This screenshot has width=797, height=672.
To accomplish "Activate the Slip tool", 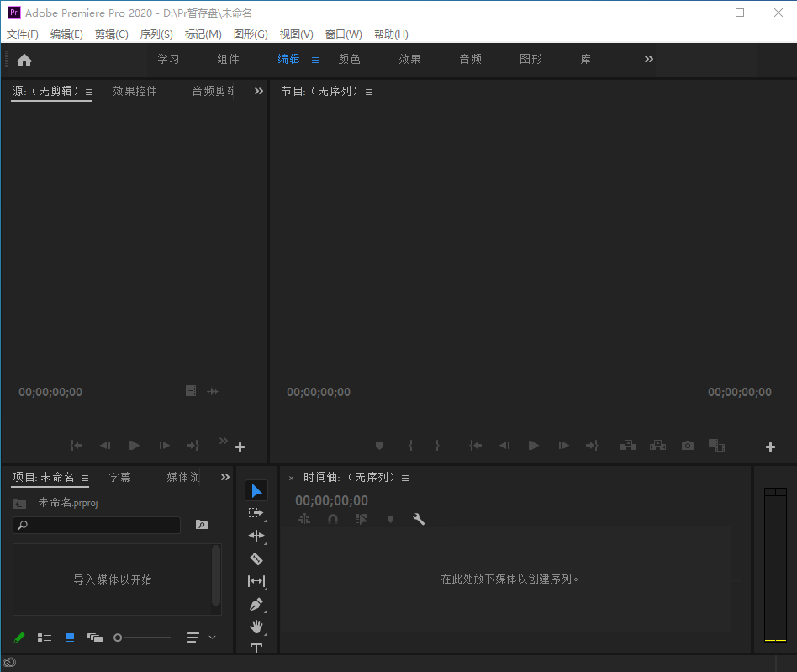I will pos(256,581).
